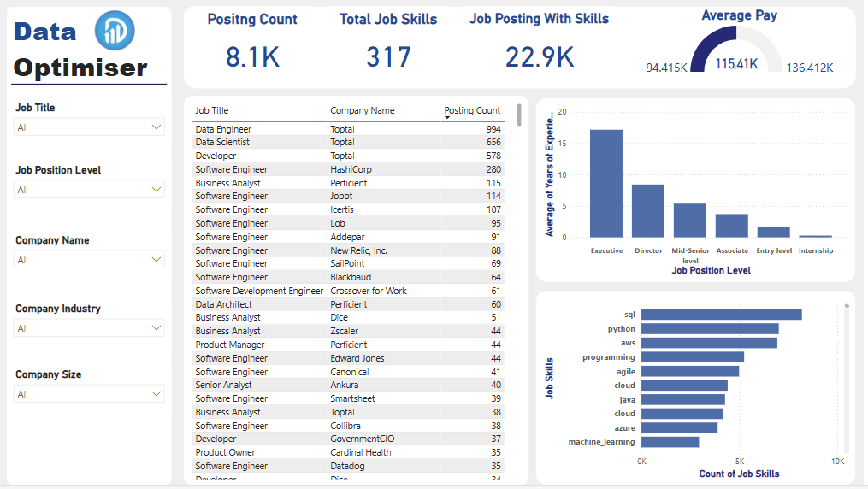Select the python skill bar
This screenshot has width=868, height=489.
click(x=710, y=328)
